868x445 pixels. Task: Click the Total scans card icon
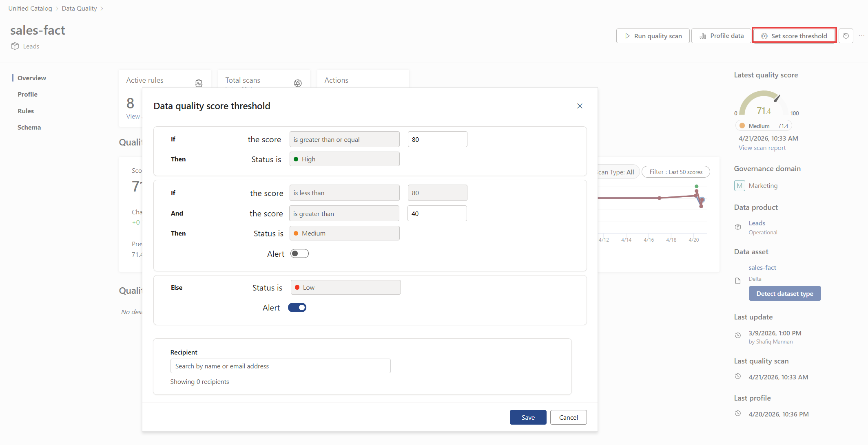tap(298, 83)
